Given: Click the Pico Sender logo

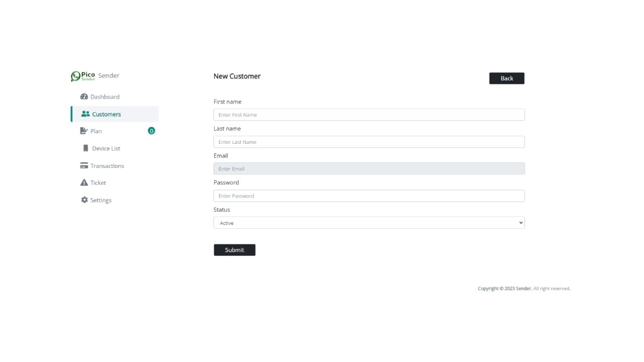Looking at the screenshot, I should point(83,76).
